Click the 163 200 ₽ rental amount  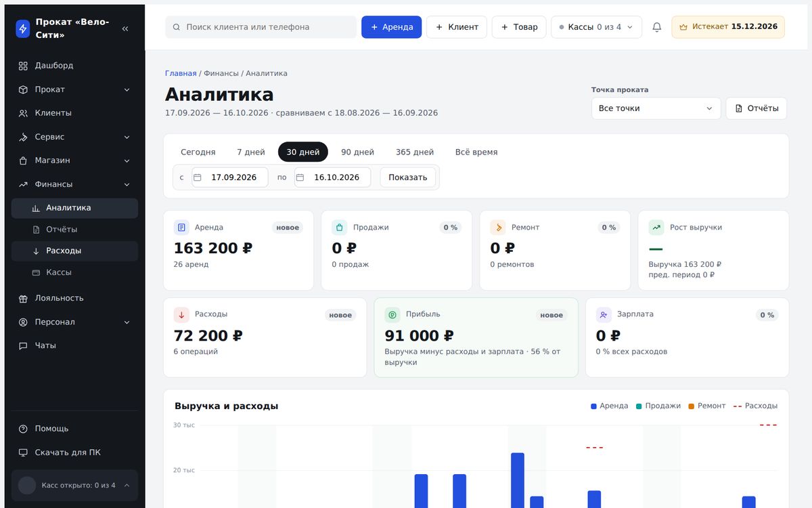point(213,249)
